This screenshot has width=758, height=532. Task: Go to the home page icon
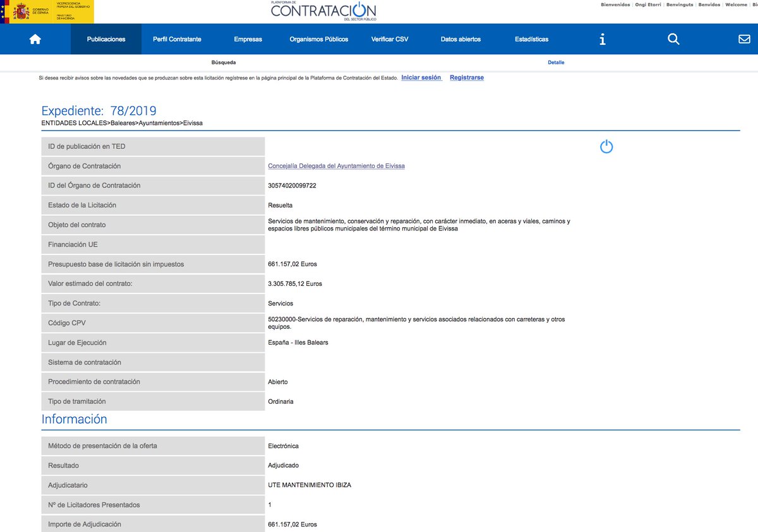pos(35,39)
